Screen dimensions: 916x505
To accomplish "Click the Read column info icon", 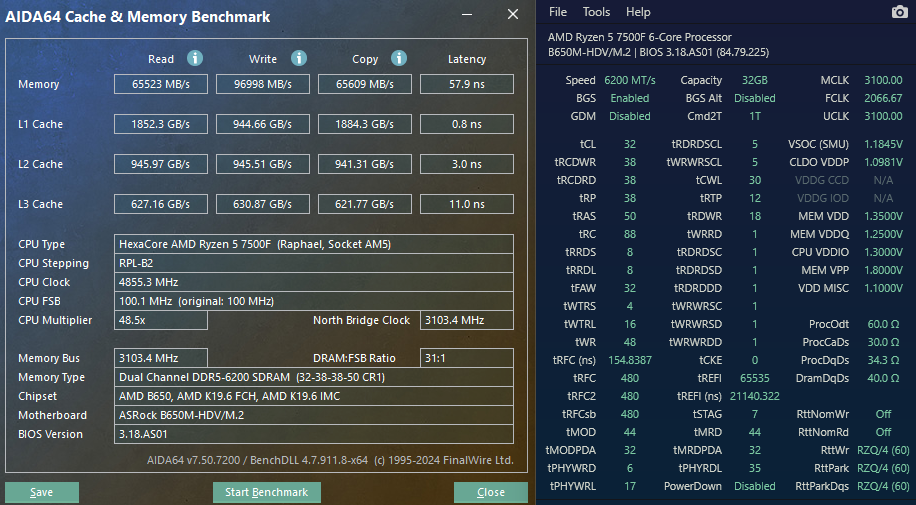I will (195, 58).
